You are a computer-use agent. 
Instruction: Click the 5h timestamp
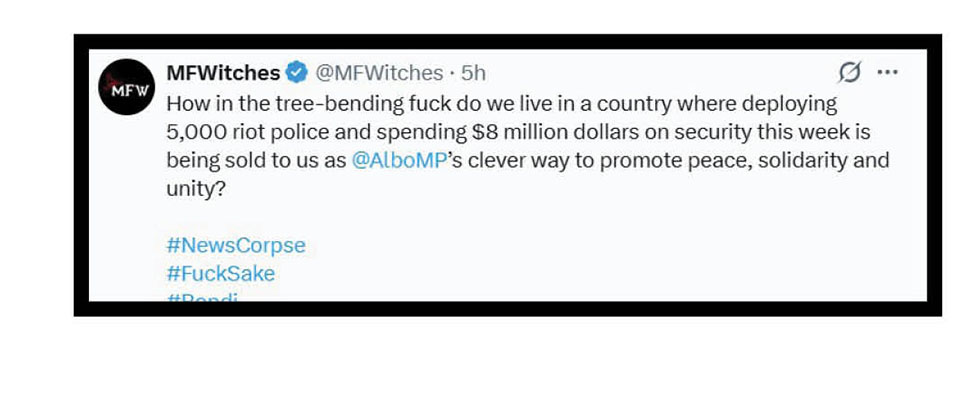[x=473, y=73]
